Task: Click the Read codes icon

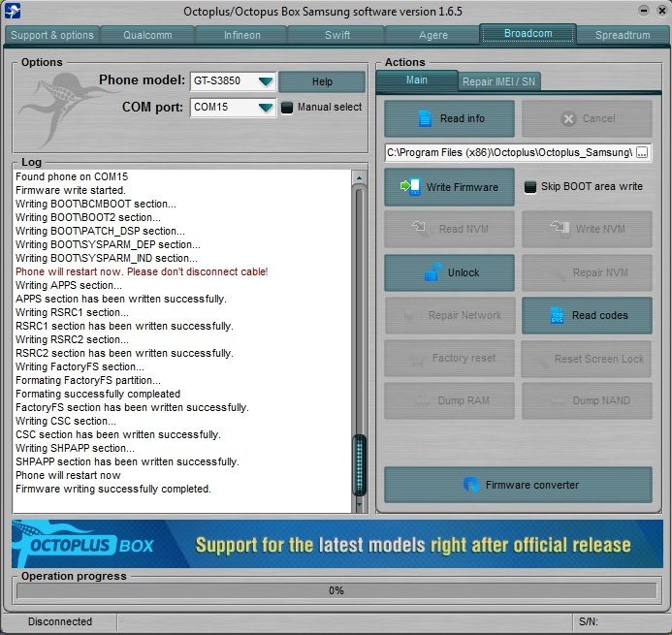Action: (x=557, y=315)
